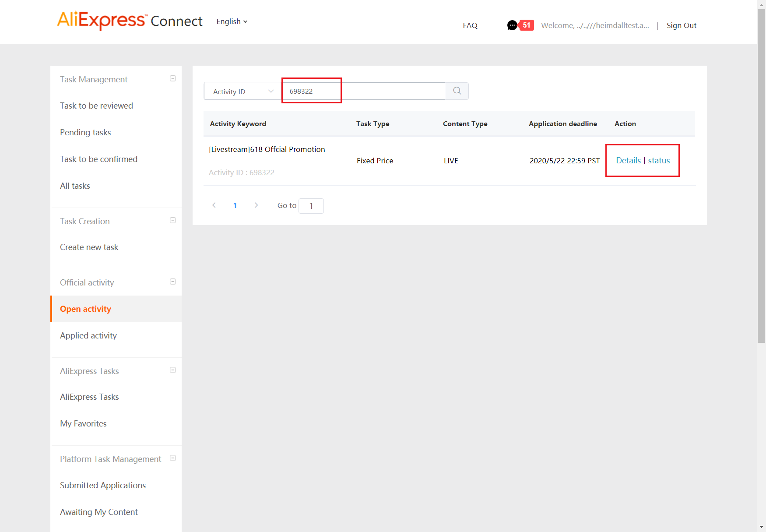766x532 pixels.
Task: Collapse the Task Creation section
Action: click(x=173, y=220)
